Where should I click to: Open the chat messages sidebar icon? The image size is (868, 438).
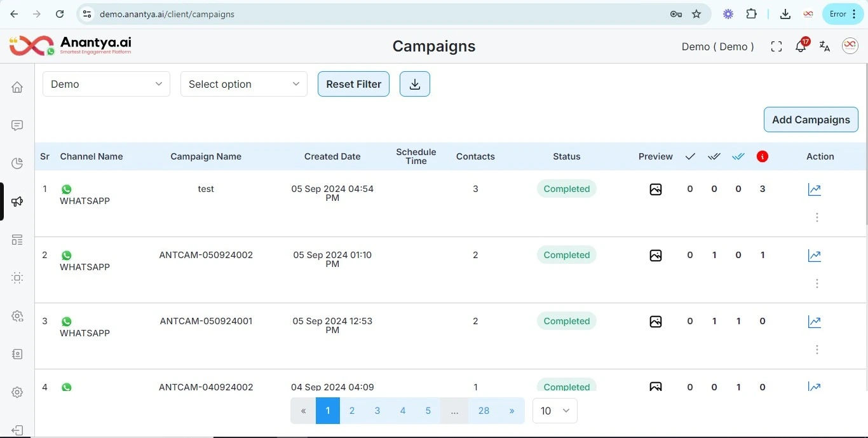tap(17, 125)
